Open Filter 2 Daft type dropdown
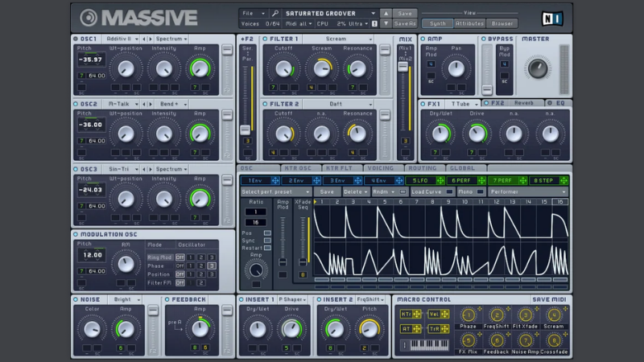 click(338, 105)
